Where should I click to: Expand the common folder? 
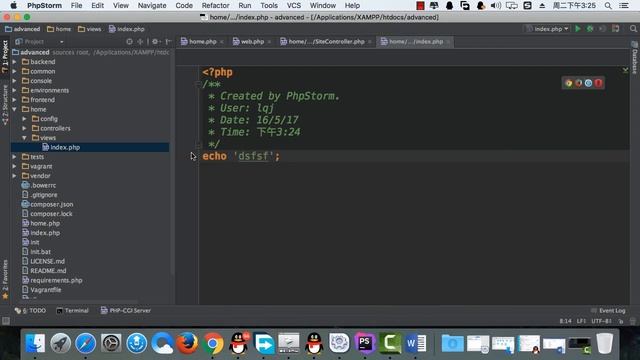[15, 71]
